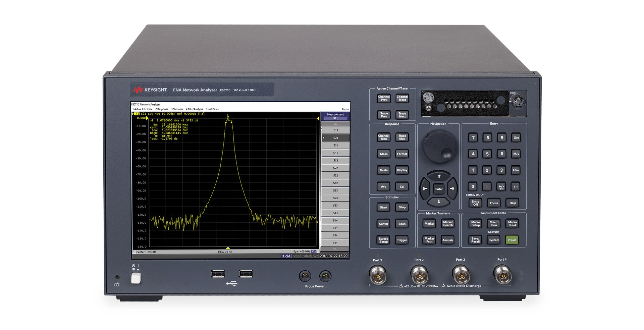
Task: Open the 2 Response menu
Action: [x=162, y=109]
